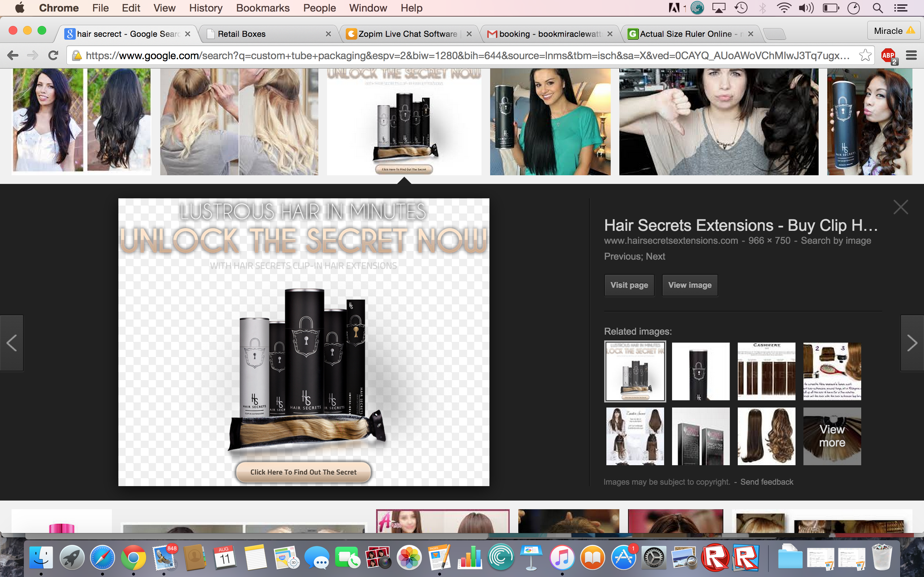Switch to the Retail Boxes tab
The image size is (924, 577).
pyautogui.click(x=241, y=34)
